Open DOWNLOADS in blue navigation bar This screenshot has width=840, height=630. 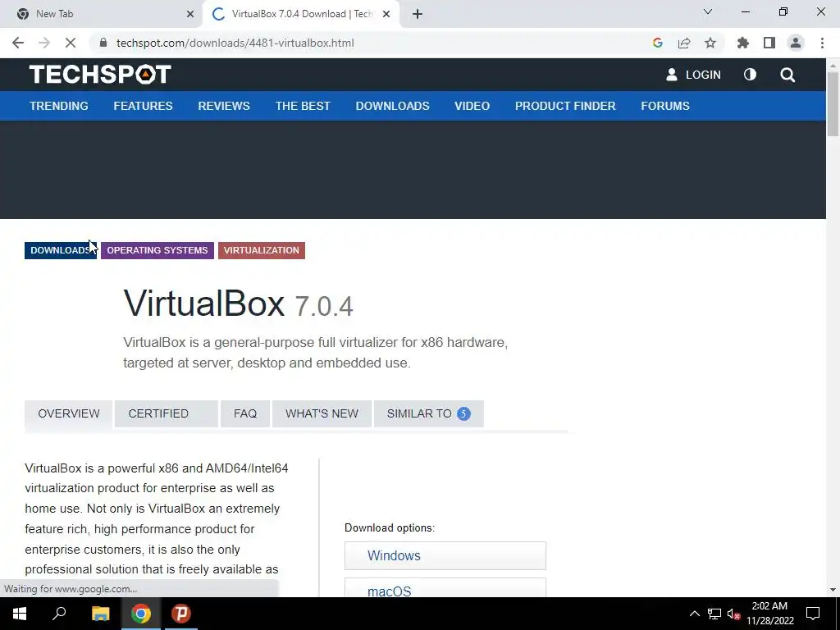[x=393, y=106]
